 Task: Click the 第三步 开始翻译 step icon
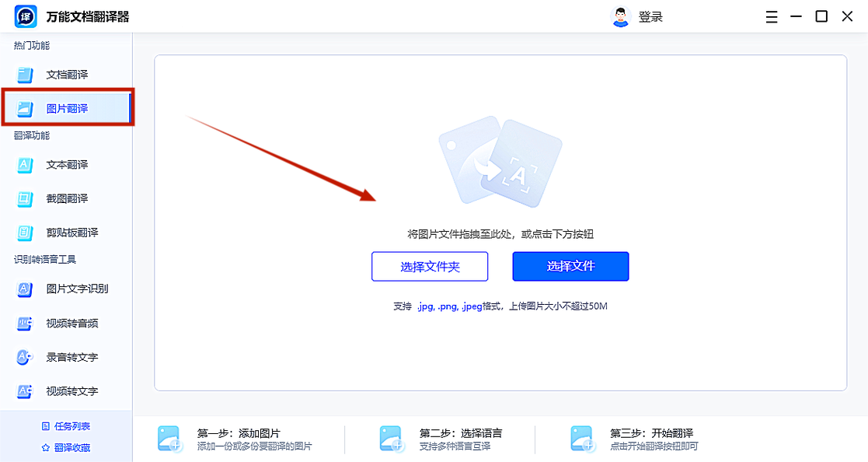(583, 439)
